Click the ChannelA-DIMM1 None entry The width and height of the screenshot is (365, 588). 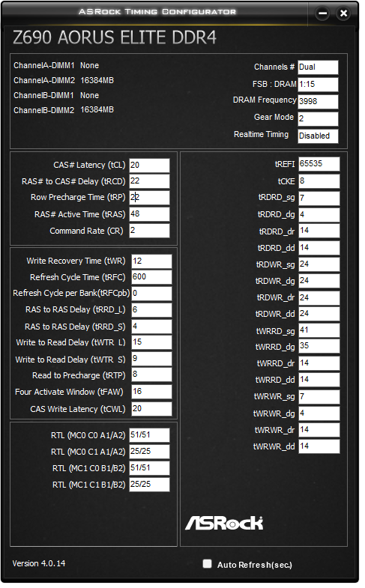point(56,66)
